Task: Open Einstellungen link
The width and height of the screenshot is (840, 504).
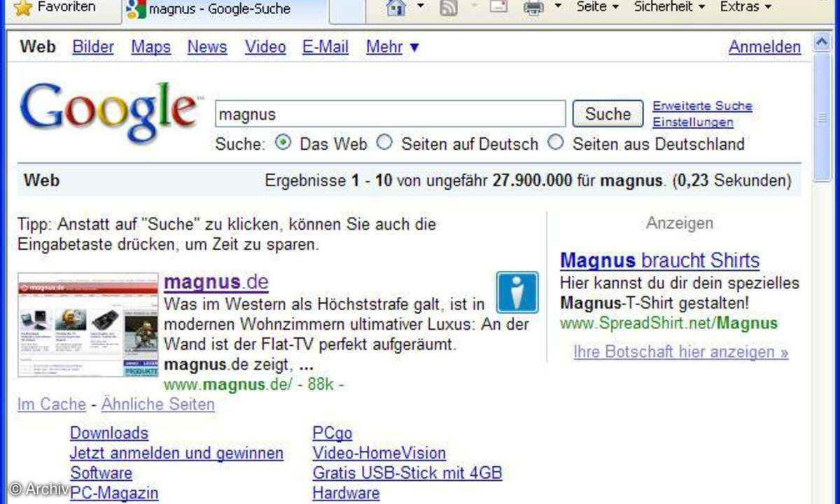Action: click(x=693, y=122)
